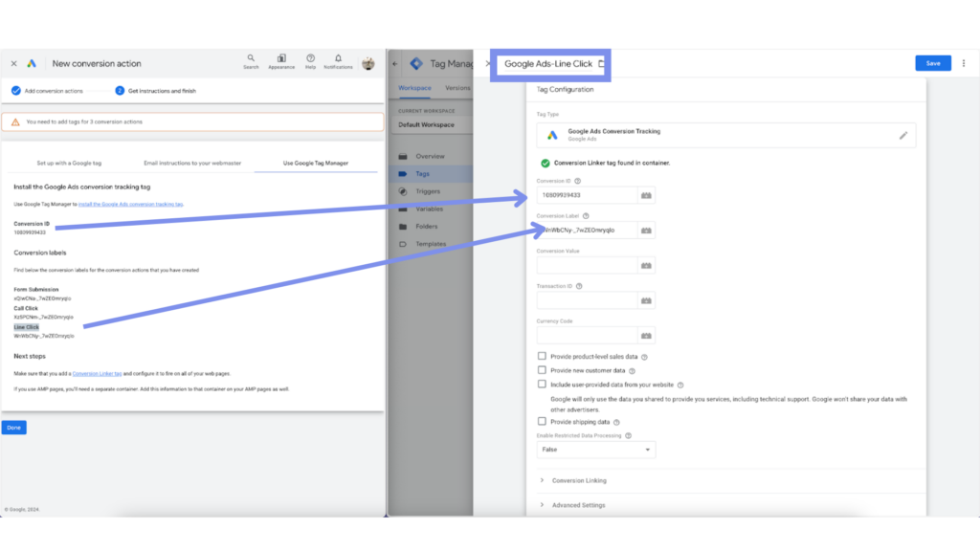Enable Include user-provided data from your website
980x551 pixels.
click(542, 385)
